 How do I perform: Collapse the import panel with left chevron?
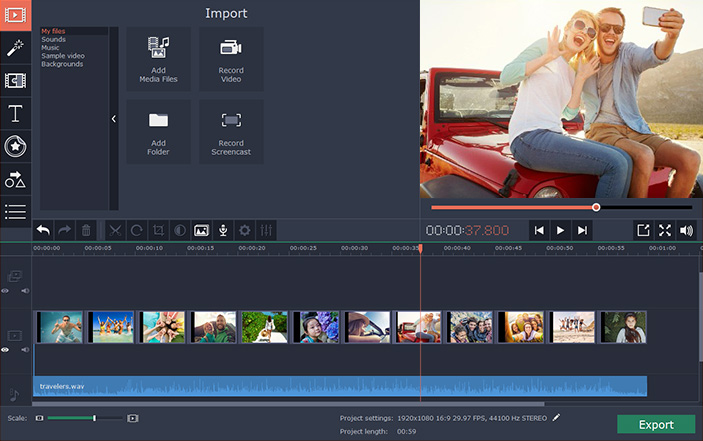tap(113, 119)
